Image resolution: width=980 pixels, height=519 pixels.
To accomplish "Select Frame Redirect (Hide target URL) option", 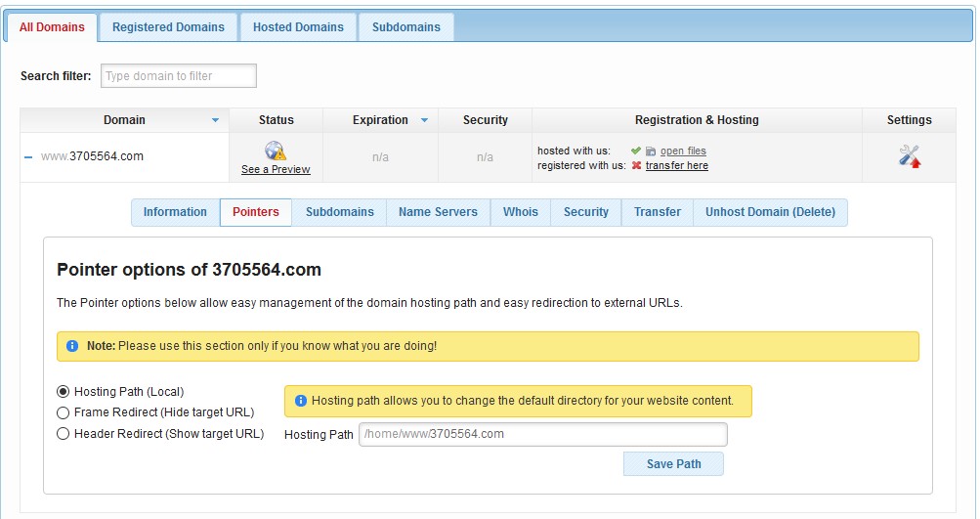I will [x=63, y=412].
